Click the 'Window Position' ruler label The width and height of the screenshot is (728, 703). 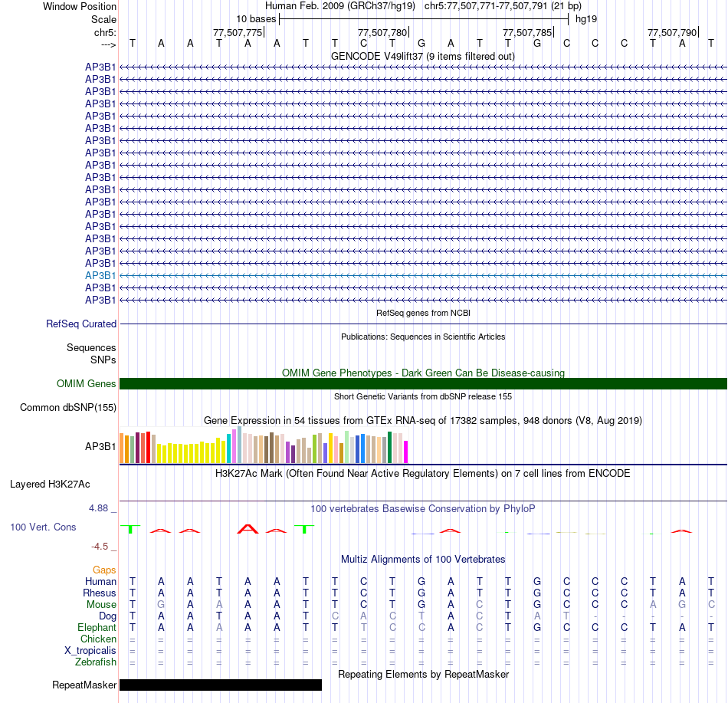(x=80, y=6)
